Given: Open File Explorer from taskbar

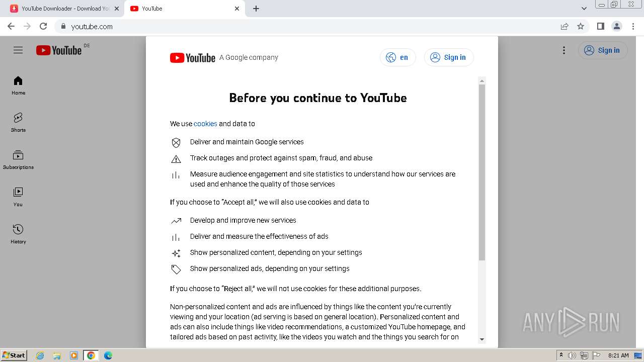Looking at the screenshot, I should (57, 355).
